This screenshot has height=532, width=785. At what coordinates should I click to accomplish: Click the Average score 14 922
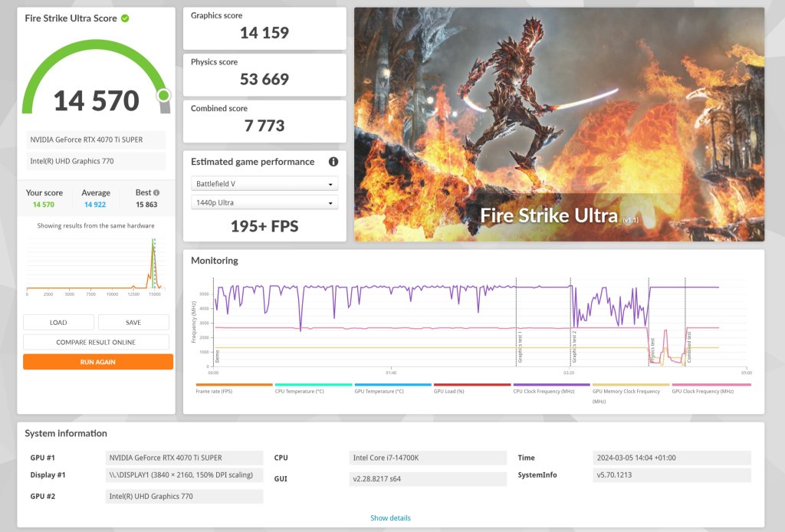pyautogui.click(x=95, y=205)
